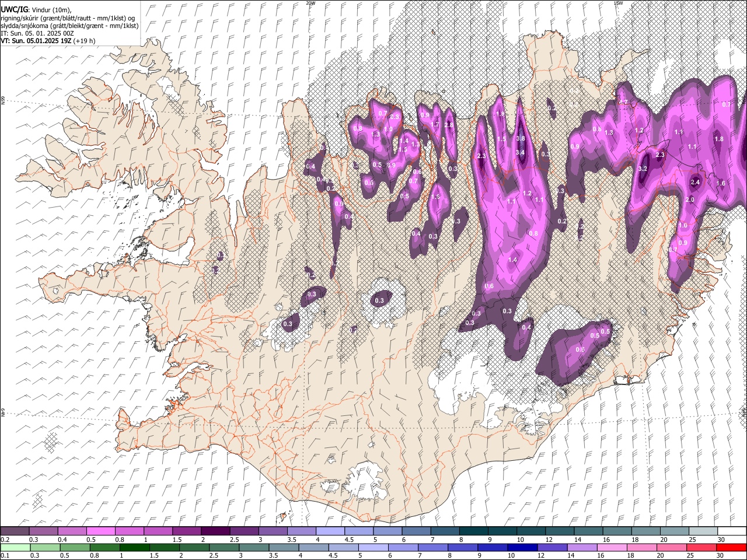Click the dark teal 8–9 swatch in upper legend
The image size is (747, 560).
coord(474,531)
